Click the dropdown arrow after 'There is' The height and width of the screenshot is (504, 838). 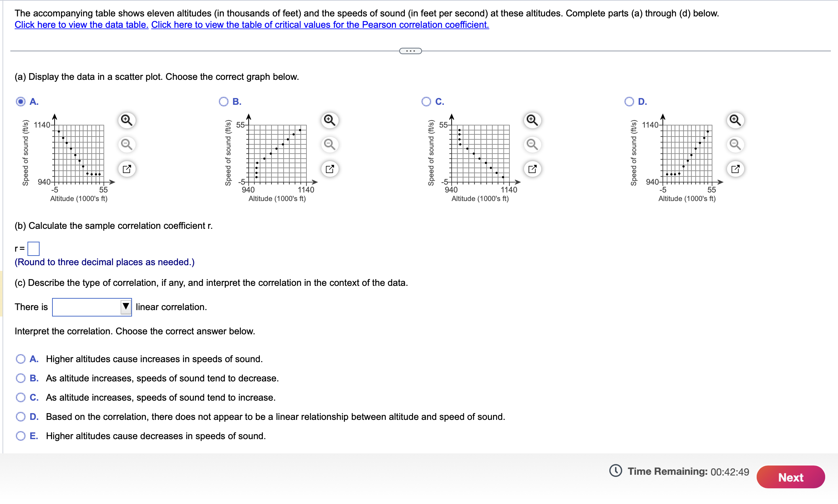tap(126, 307)
